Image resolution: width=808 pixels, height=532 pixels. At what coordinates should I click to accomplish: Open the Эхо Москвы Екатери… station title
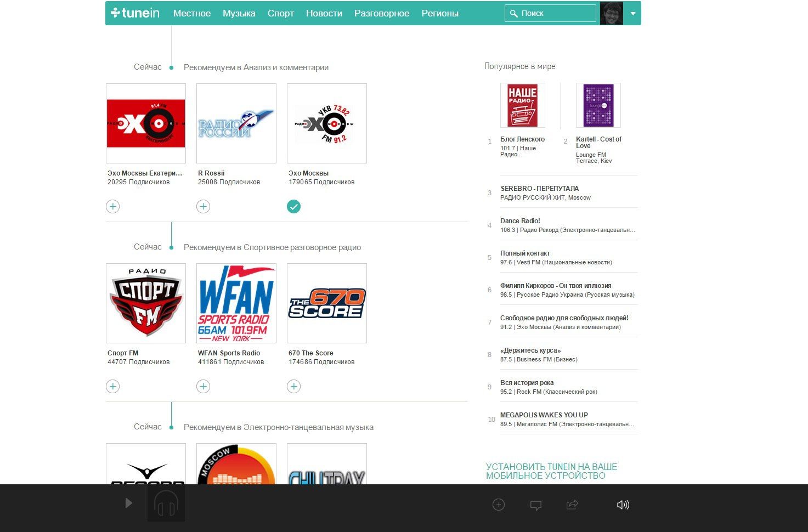pos(145,173)
